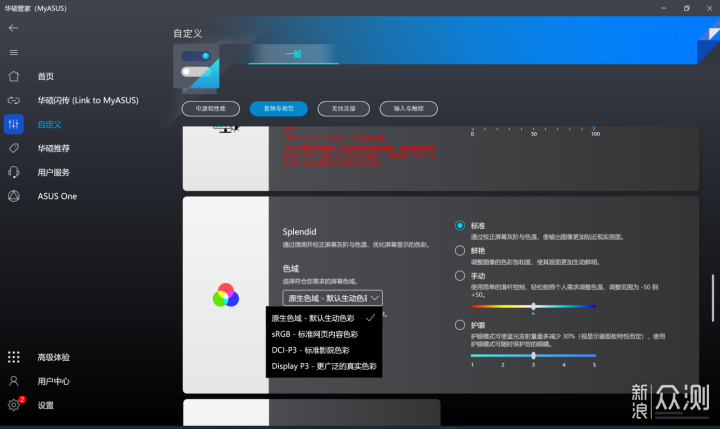
Task: Open 华硕闪传 (Link to MyASUS) label
Action: (88, 100)
